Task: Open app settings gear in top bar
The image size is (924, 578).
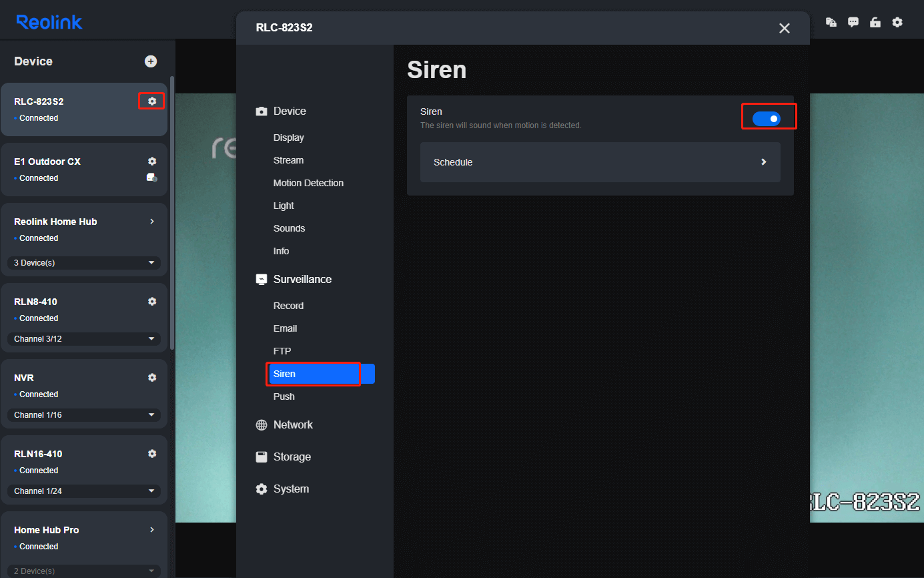Action: point(897,22)
